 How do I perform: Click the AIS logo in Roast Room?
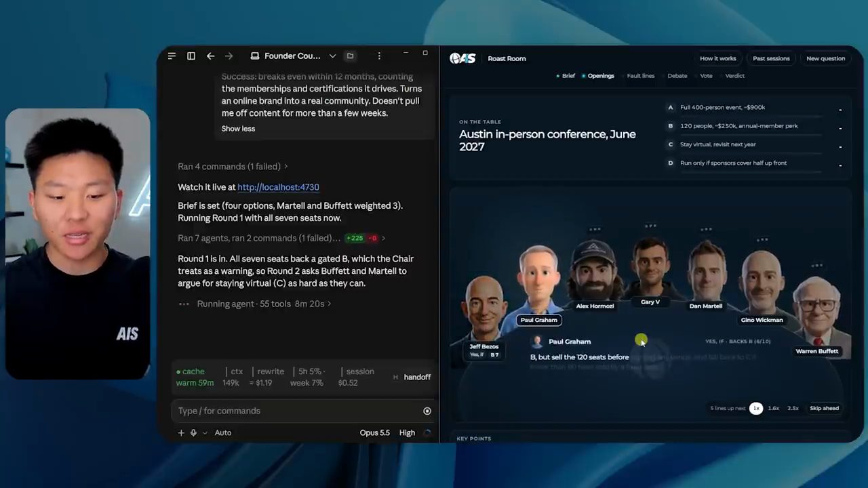pyautogui.click(x=462, y=58)
